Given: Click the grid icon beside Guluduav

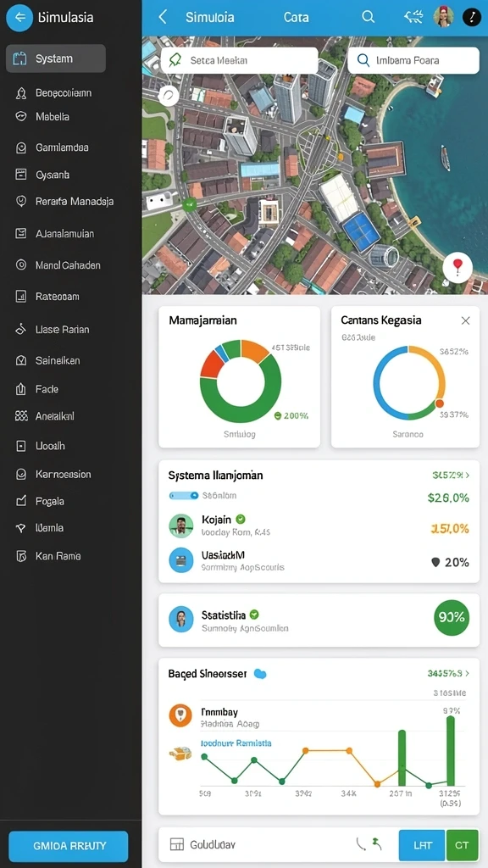Looking at the screenshot, I should tap(176, 845).
